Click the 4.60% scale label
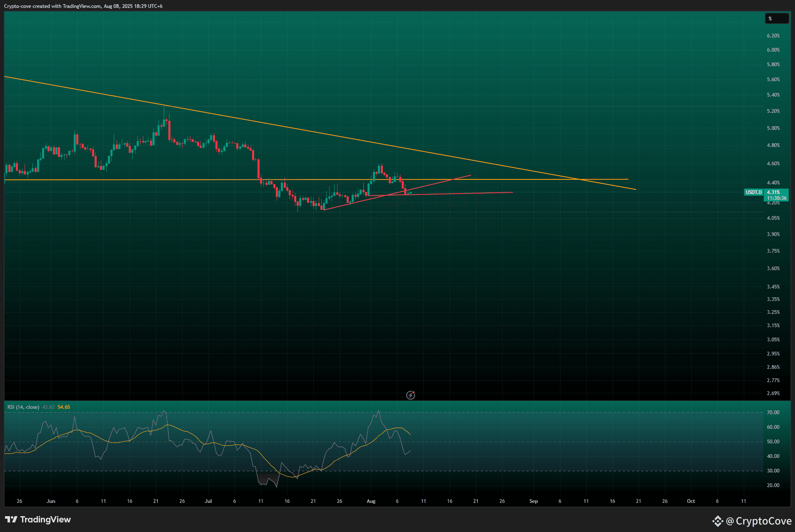 pos(773,164)
